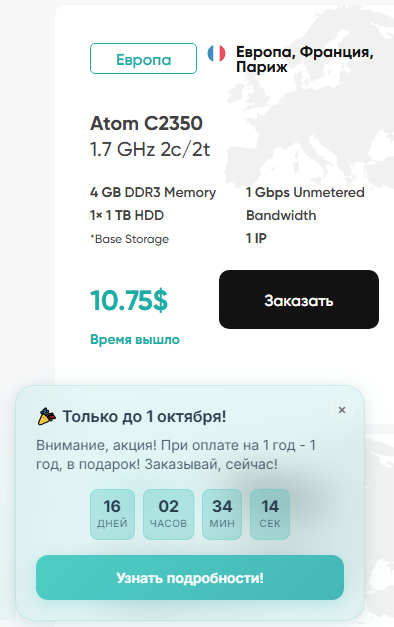
Task: Click the 1 IP spec text
Action: point(256,238)
